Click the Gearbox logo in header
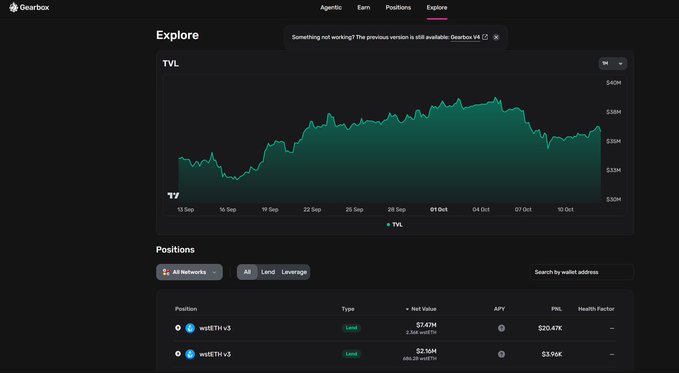 (29, 7)
